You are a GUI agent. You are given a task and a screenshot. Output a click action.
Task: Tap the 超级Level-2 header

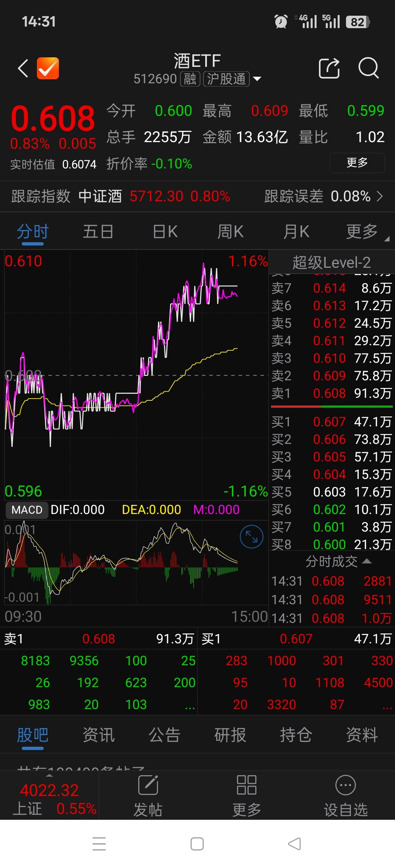pyautogui.click(x=332, y=262)
